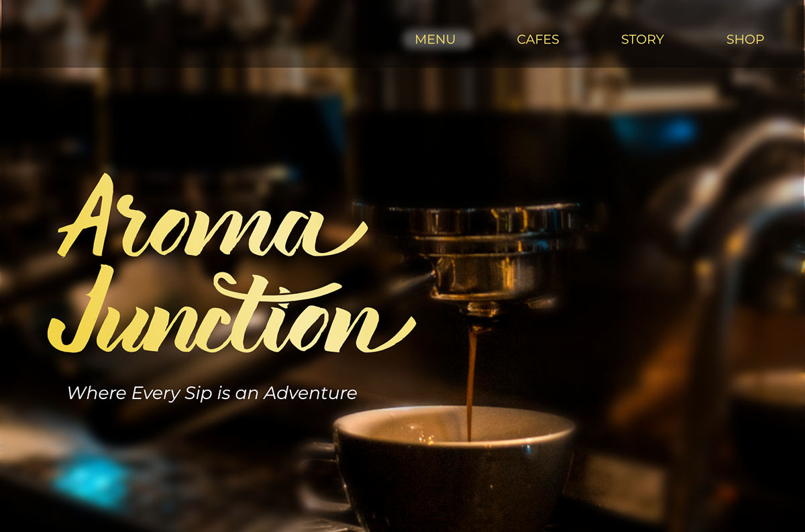The width and height of the screenshot is (805, 532).
Task: Go to the CAFES page
Action: click(x=538, y=40)
